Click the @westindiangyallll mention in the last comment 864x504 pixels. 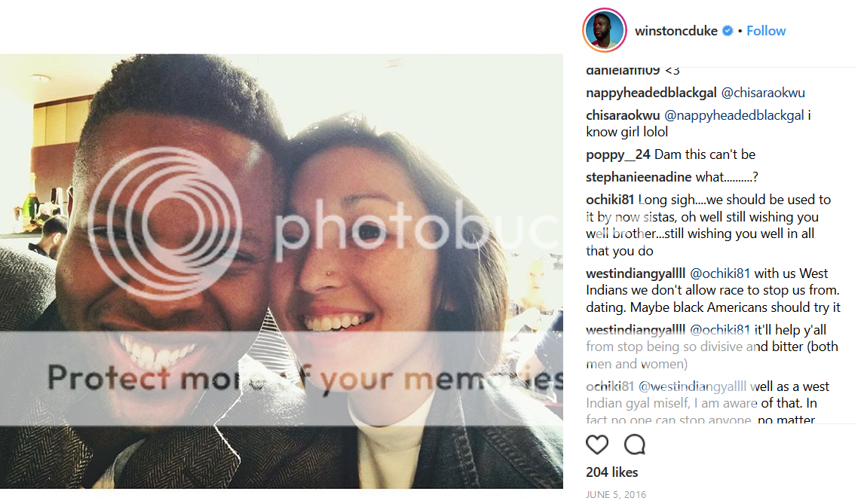tap(693, 386)
